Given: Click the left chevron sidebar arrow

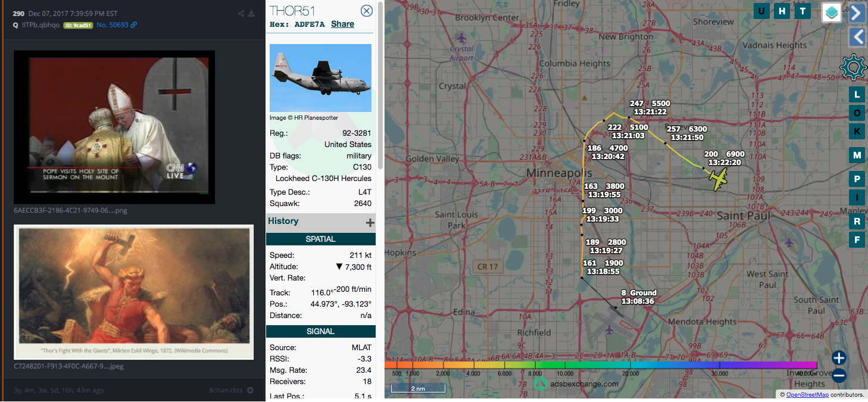Looking at the screenshot, I should [x=857, y=37].
